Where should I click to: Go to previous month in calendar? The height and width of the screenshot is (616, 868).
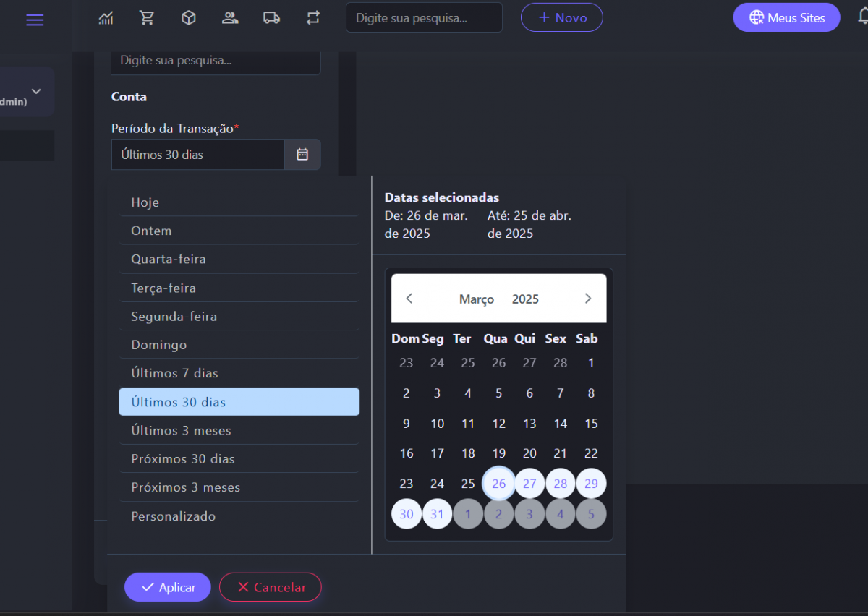(409, 299)
